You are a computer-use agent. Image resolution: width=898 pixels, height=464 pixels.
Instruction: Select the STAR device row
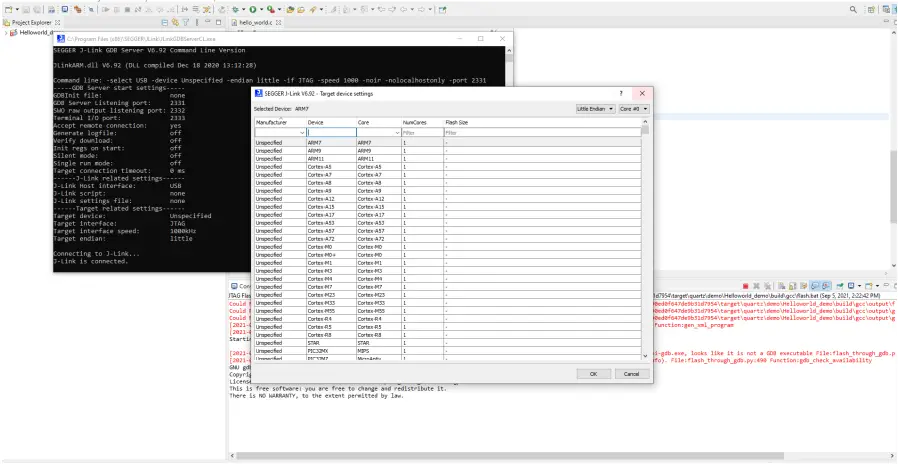point(448,343)
